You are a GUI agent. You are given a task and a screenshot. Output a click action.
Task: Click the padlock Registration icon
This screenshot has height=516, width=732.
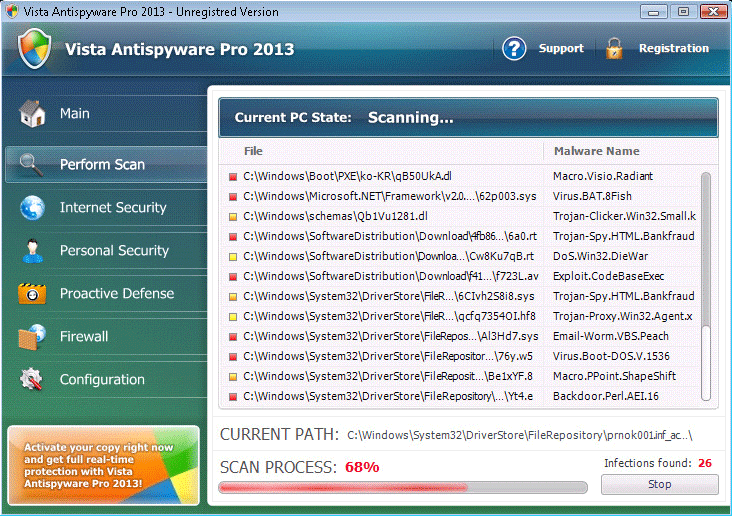click(614, 48)
